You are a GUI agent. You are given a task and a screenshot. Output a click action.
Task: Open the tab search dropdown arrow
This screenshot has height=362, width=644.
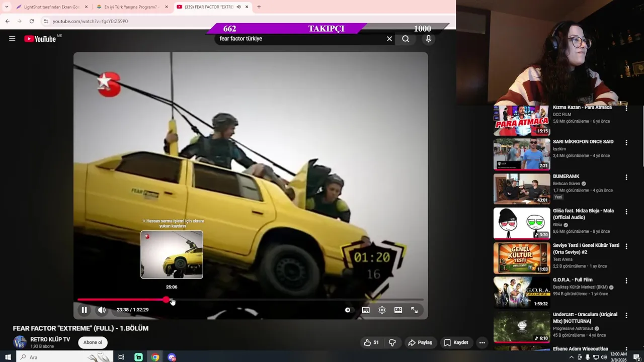[7, 7]
